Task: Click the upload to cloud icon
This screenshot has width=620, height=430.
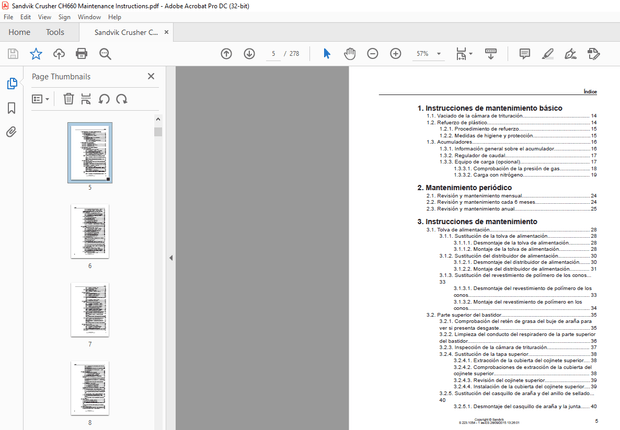Action: point(59,53)
